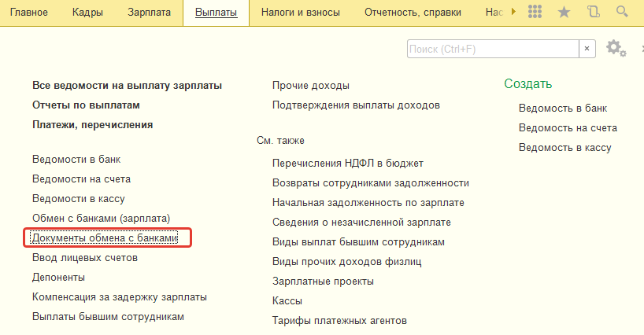Open Выплаты бывшим сотрудникам

point(108,317)
